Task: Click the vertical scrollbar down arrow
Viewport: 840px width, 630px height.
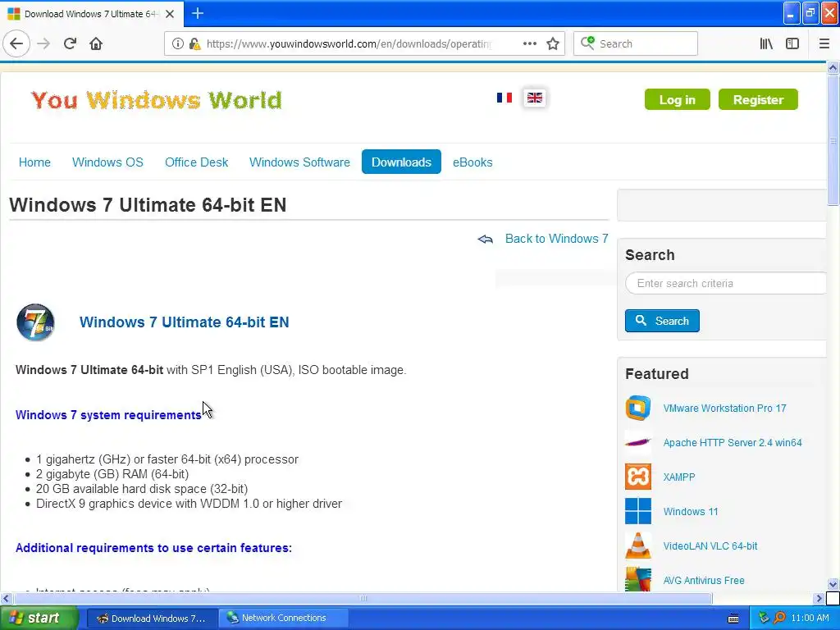Action: pyautogui.click(x=833, y=584)
